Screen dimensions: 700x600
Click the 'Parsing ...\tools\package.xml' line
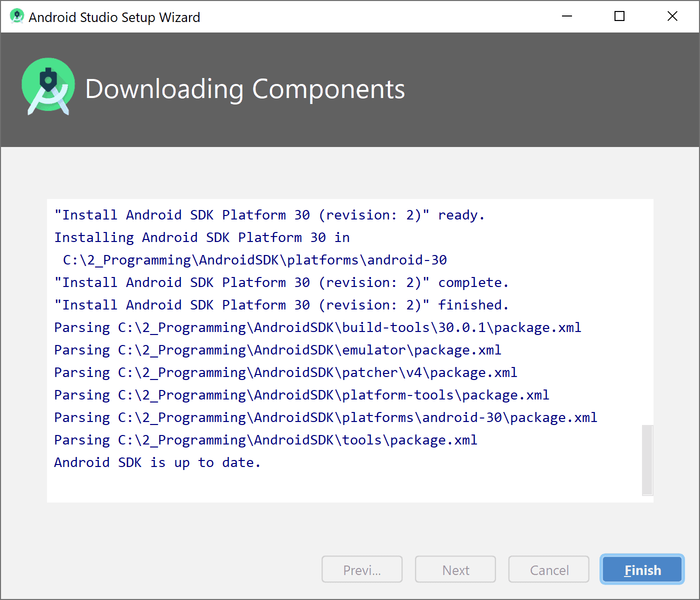click(266, 440)
